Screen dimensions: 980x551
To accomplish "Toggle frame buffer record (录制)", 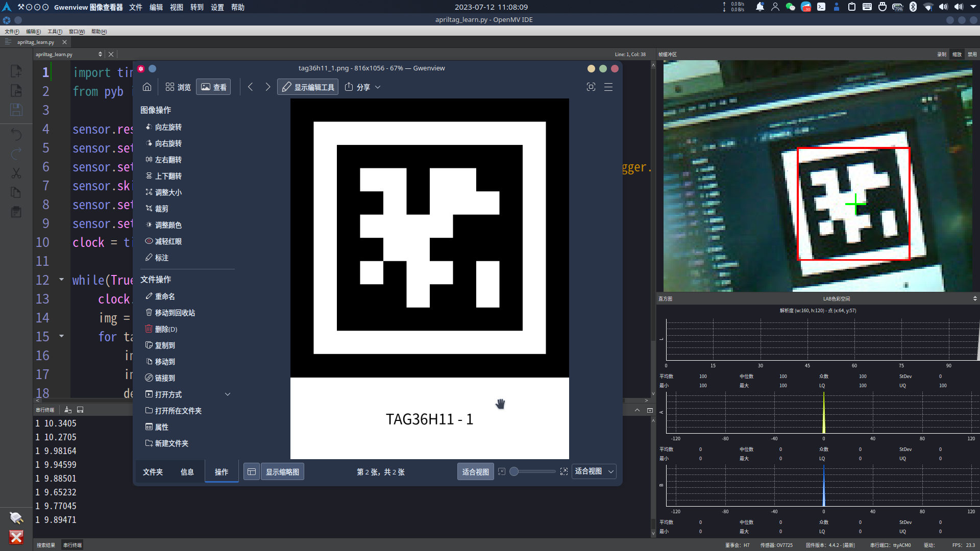I will pos(942,54).
